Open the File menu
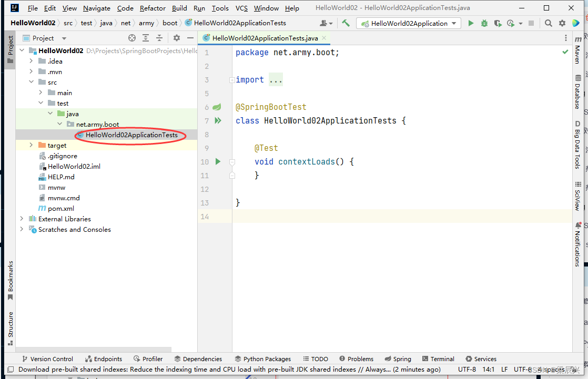 click(x=33, y=8)
